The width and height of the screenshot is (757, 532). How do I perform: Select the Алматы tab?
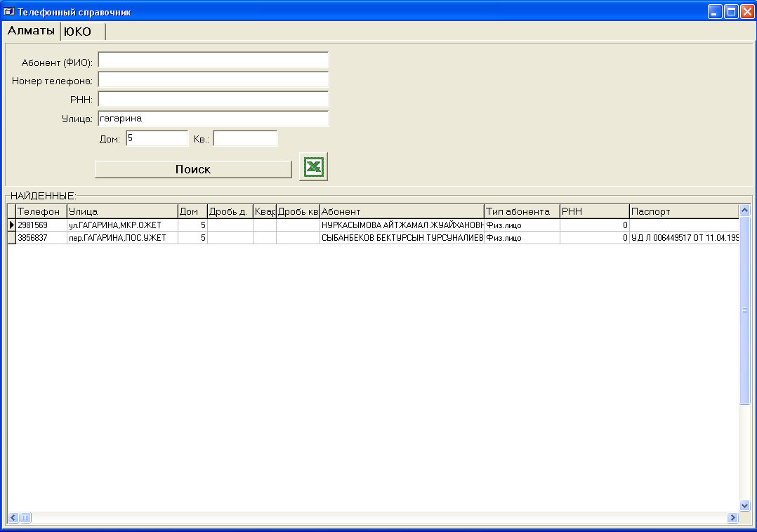[31, 31]
